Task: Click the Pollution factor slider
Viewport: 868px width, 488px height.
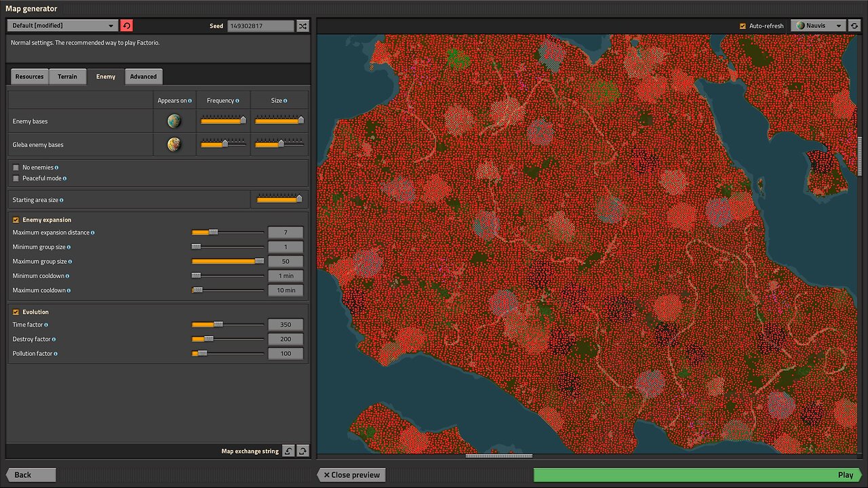Action: pyautogui.click(x=228, y=354)
